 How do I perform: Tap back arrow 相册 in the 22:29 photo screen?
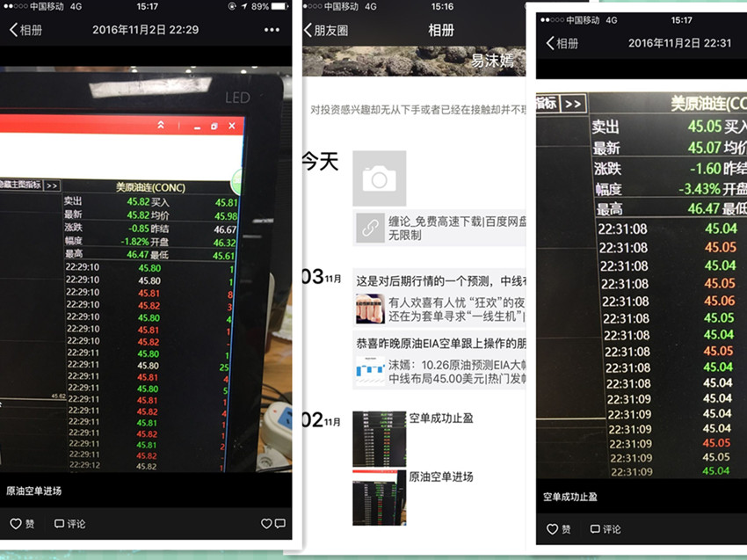point(25,30)
